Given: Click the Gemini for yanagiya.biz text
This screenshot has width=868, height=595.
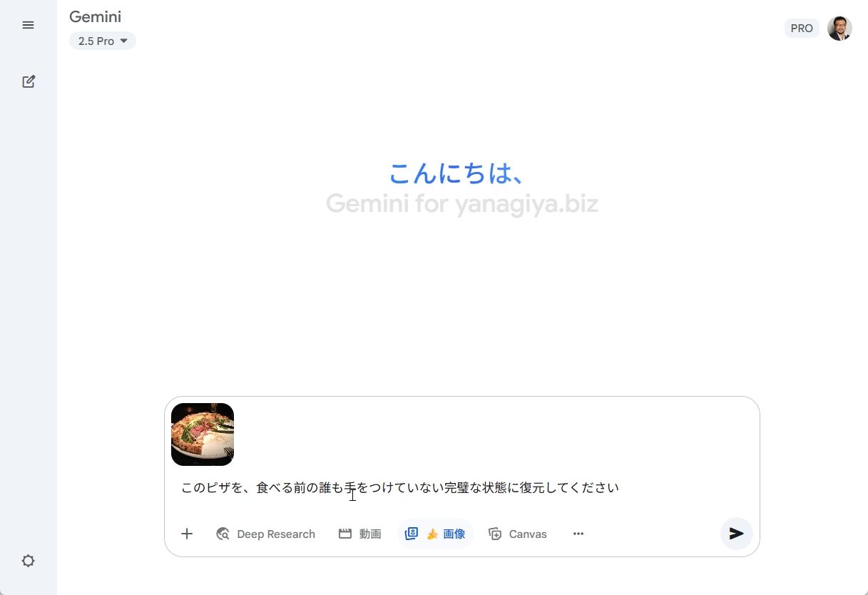Looking at the screenshot, I should click(461, 204).
